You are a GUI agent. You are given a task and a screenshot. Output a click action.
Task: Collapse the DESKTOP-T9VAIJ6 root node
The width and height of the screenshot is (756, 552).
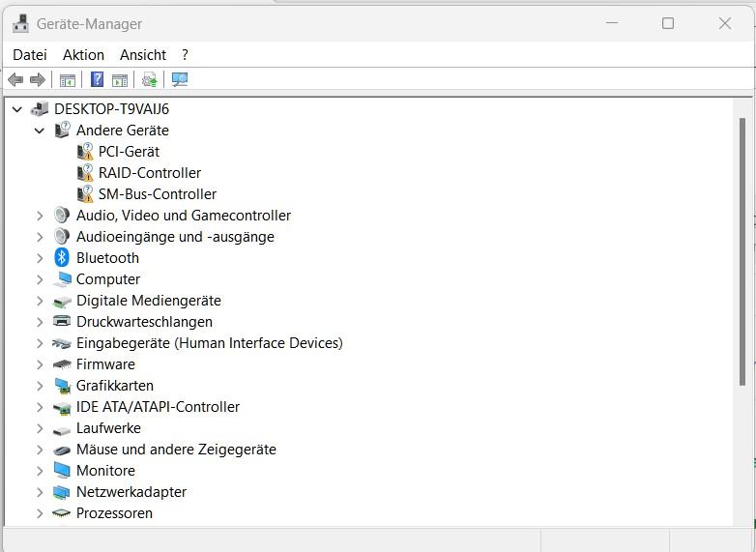click(x=17, y=109)
